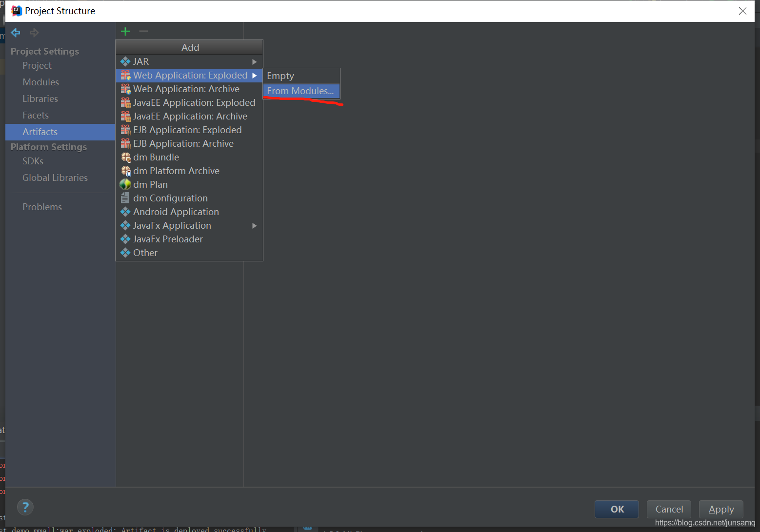Select Web Application: Archive menu entry
Screen dimensions: 760x532
coord(189,89)
